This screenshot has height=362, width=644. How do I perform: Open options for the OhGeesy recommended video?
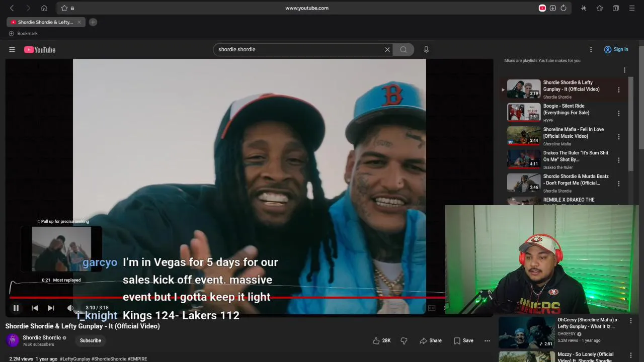(x=630, y=320)
